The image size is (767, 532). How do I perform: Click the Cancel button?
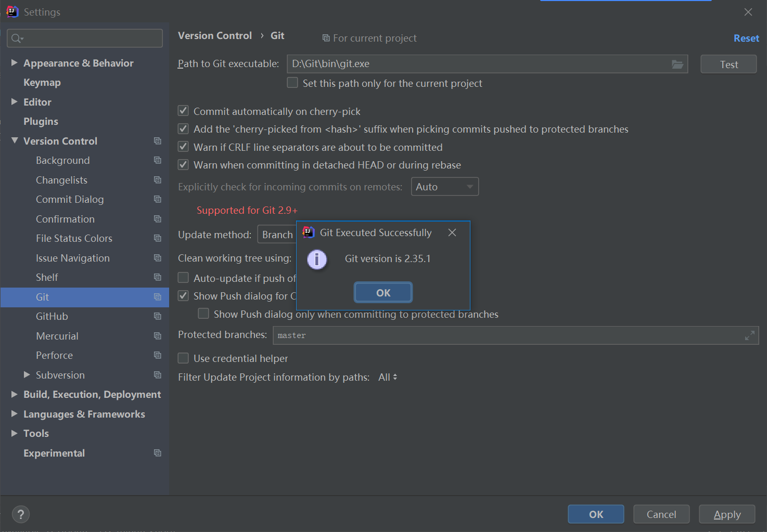[661, 514]
